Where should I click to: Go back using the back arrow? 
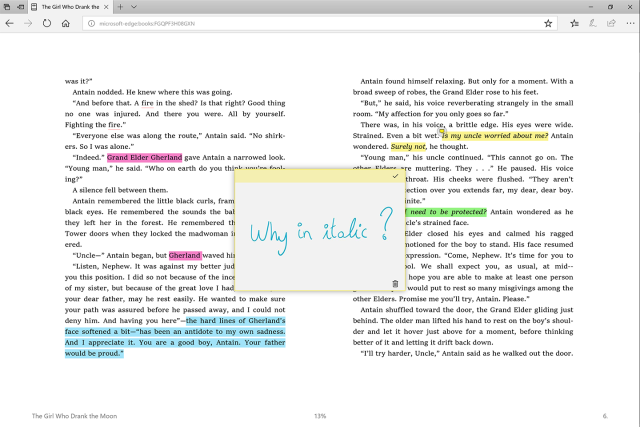pyautogui.click(x=9, y=23)
